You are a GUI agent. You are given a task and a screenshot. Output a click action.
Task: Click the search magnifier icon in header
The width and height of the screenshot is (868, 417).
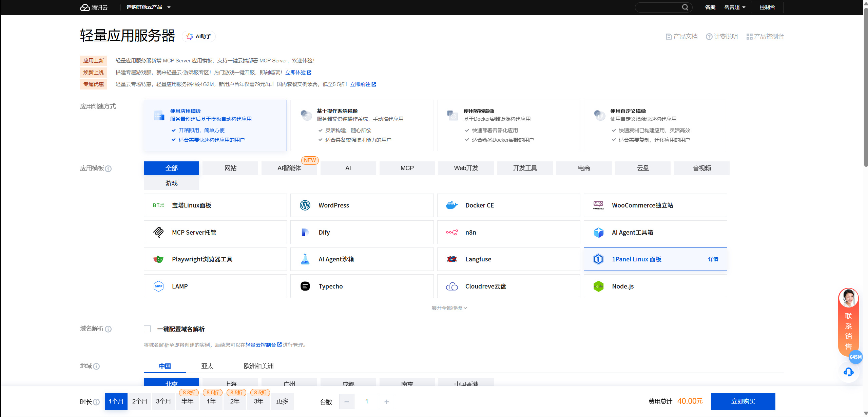[x=685, y=7]
